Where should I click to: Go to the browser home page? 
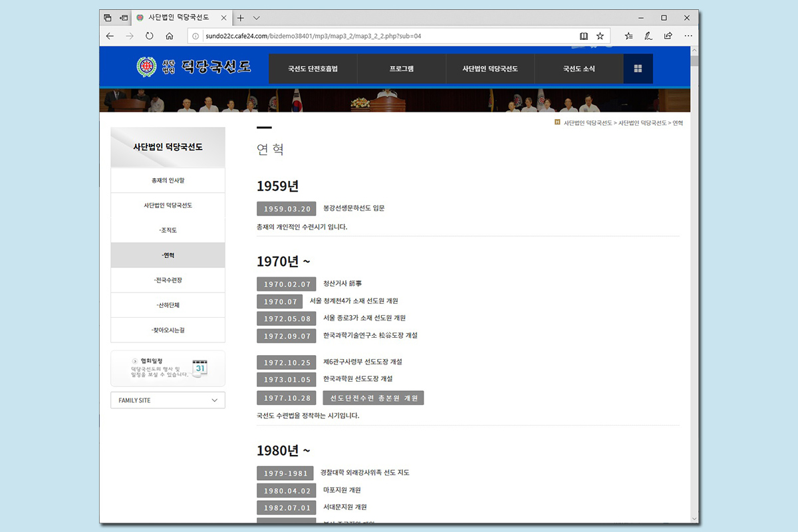(170, 36)
